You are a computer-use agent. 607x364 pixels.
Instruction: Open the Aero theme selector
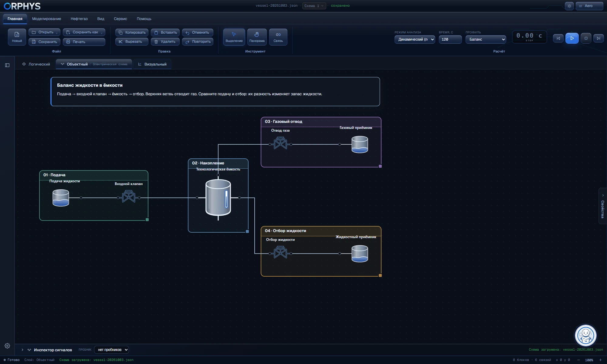pos(589,6)
